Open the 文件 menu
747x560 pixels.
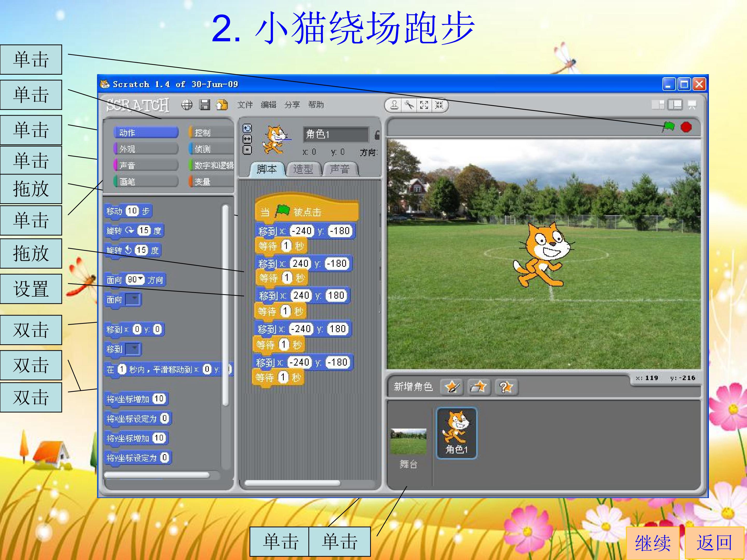click(x=245, y=105)
